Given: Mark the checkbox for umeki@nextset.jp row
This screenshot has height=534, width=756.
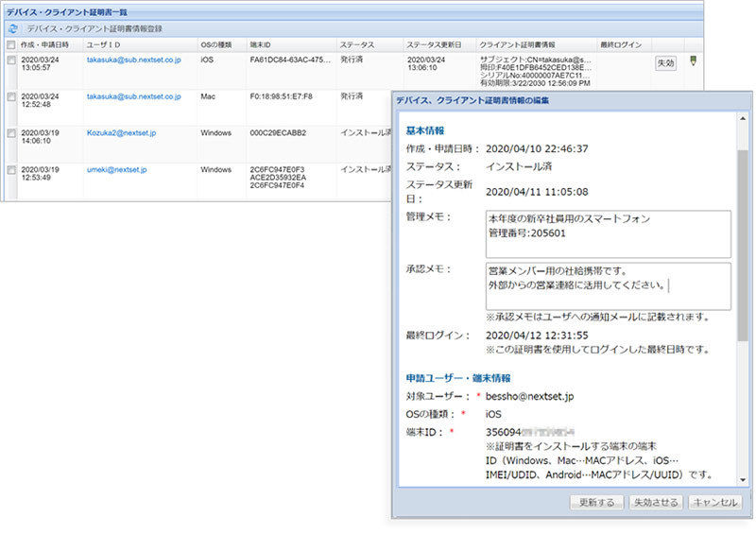Looking at the screenshot, I should coord(10,170).
